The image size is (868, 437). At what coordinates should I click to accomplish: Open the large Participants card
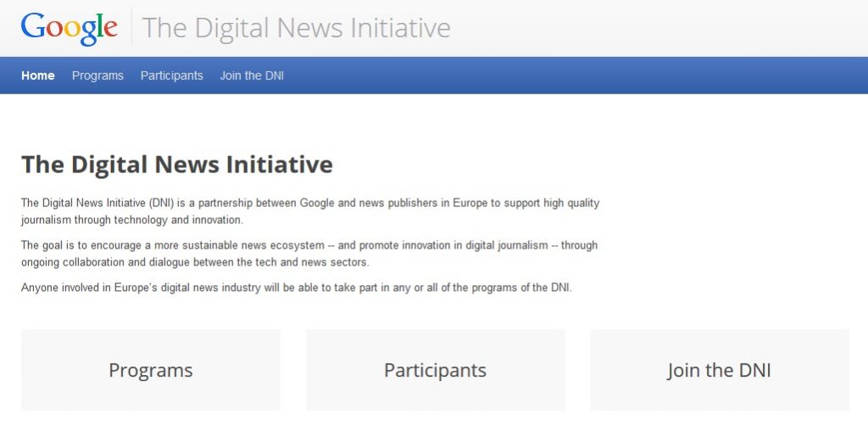click(x=435, y=370)
